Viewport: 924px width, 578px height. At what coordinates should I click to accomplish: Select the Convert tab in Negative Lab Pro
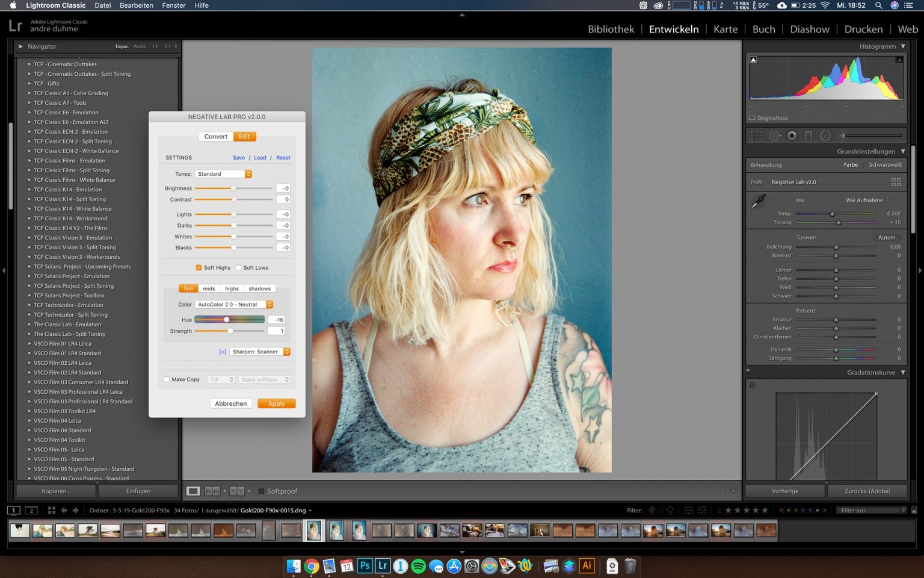pyautogui.click(x=215, y=137)
